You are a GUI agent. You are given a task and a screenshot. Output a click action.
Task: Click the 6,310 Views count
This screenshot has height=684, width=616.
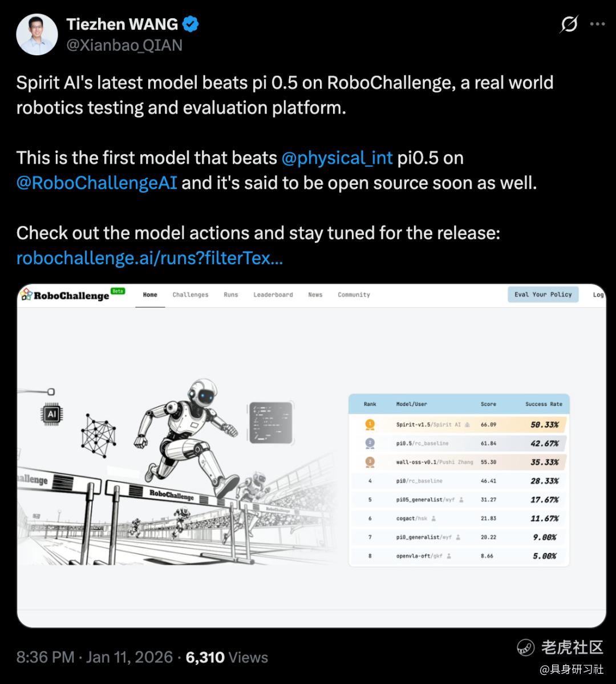click(227, 657)
